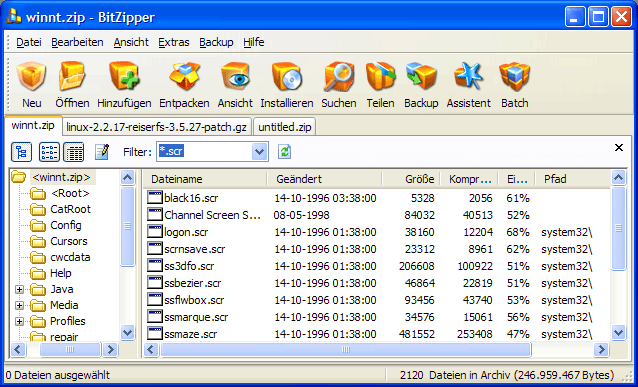Click the Neu (new archive) toolbar icon
The image size is (638, 387).
(31, 77)
